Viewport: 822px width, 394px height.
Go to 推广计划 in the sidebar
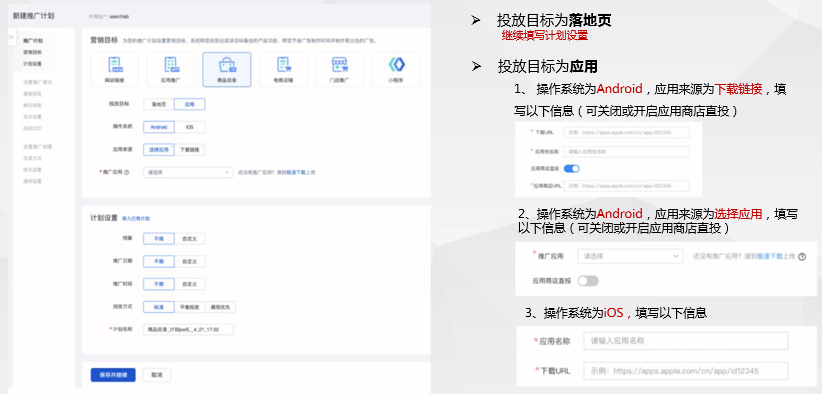(x=33, y=40)
